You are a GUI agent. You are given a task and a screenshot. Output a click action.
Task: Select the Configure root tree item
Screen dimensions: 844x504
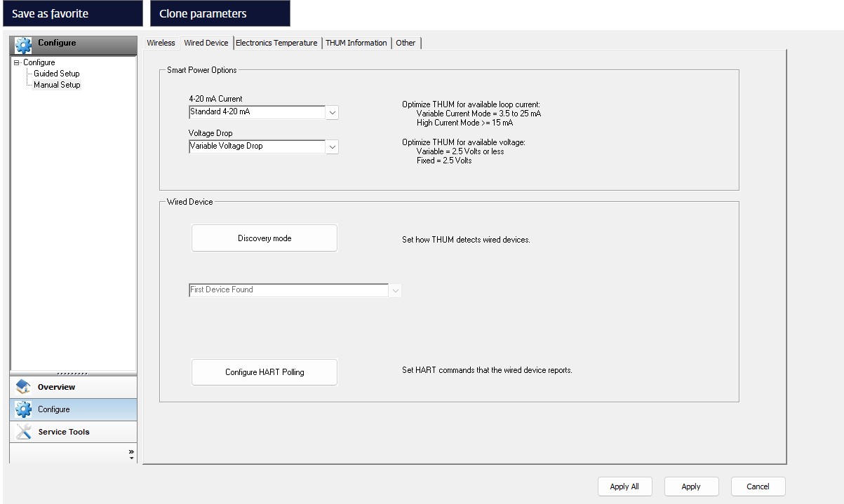39,62
